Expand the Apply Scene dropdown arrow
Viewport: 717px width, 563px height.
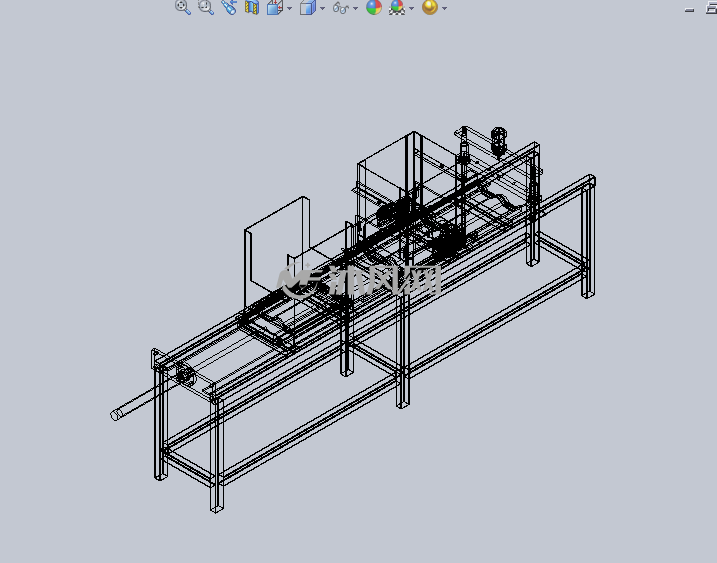pos(412,8)
